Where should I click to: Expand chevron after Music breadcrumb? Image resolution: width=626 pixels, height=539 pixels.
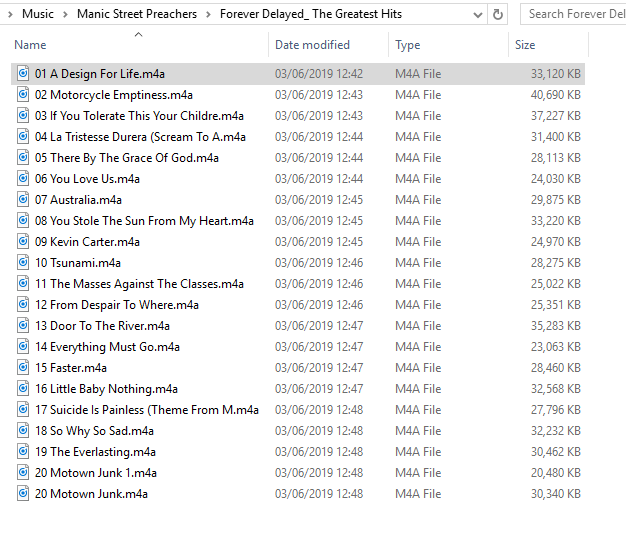65,14
